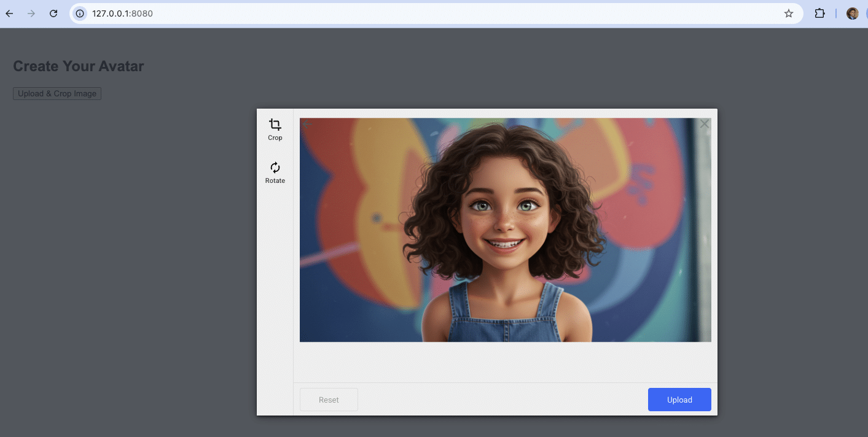This screenshot has width=868, height=437.
Task: Click the image preview of the girl
Action: click(x=505, y=229)
